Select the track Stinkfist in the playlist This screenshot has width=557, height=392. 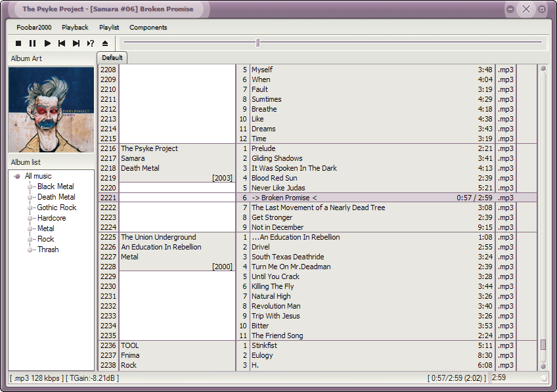264,345
